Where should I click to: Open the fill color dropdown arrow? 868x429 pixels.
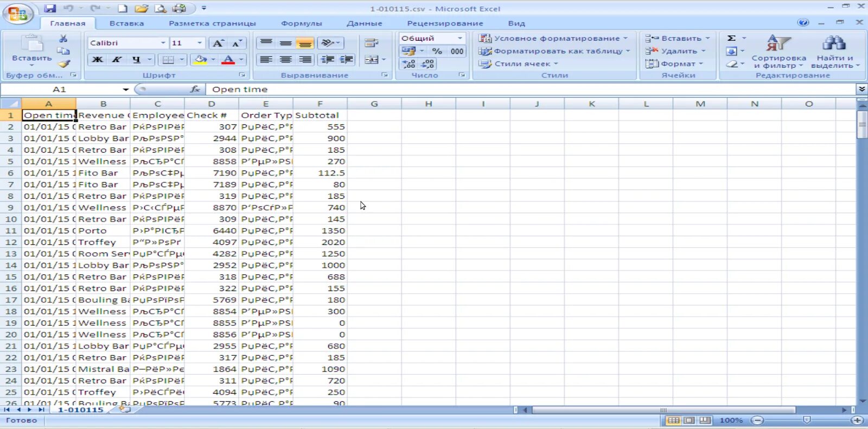[213, 59]
